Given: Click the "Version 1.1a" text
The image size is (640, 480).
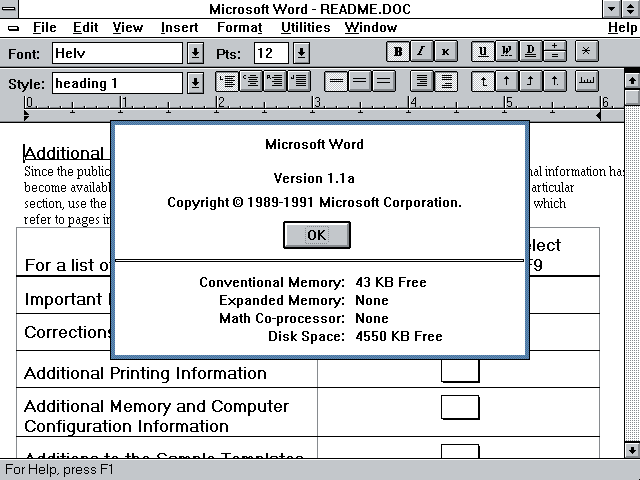Looking at the screenshot, I should pyautogui.click(x=314, y=178).
